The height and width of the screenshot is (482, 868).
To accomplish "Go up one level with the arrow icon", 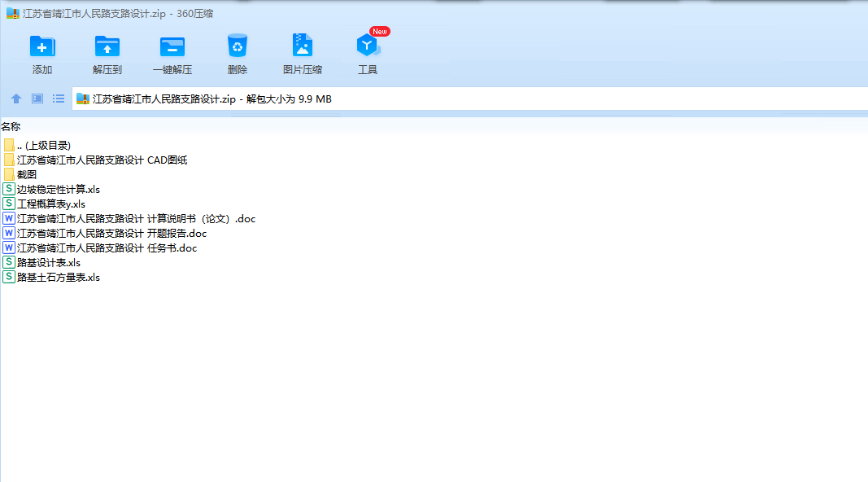I will (16, 99).
